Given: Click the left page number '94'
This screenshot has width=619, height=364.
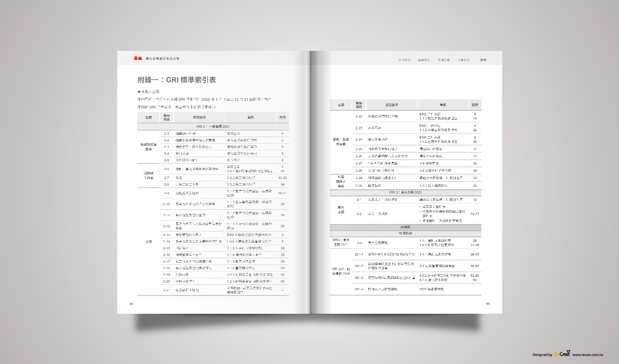Looking at the screenshot, I should click(x=131, y=304).
